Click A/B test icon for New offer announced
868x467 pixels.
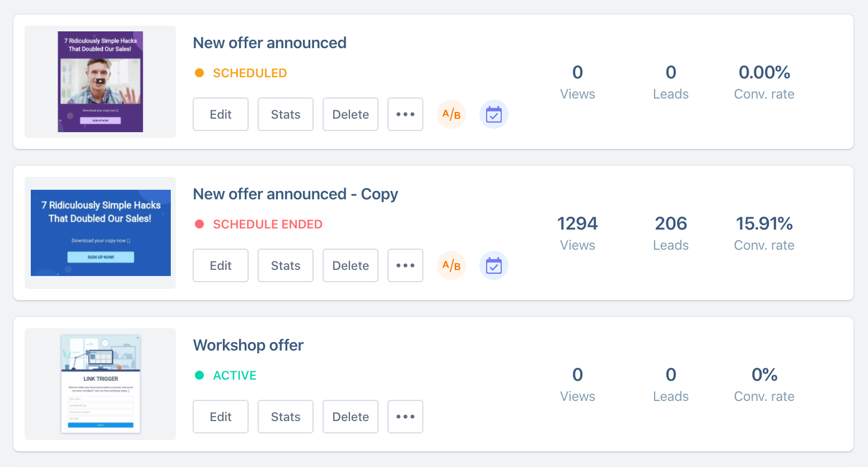click(x=451, y=114)
